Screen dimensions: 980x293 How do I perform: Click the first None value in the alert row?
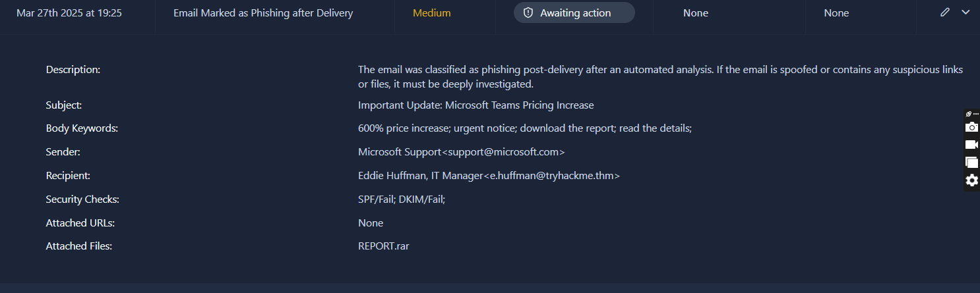point(696,13)
